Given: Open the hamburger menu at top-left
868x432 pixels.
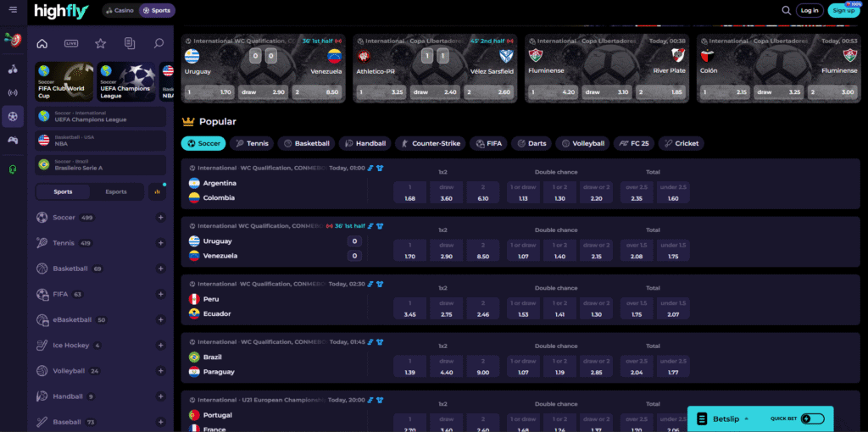Looking at the screenshot, I should pos(13,10).
